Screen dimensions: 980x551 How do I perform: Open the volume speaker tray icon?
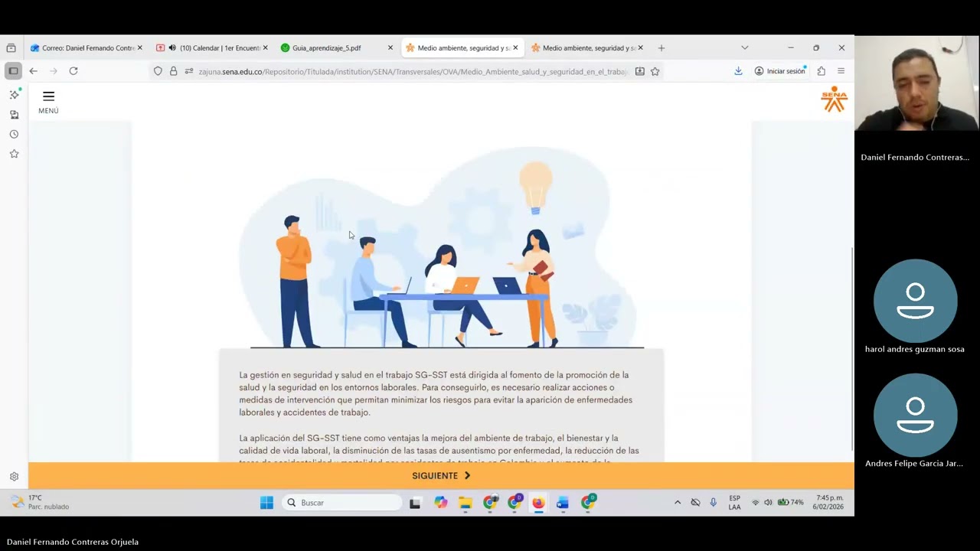click(768, 503)
